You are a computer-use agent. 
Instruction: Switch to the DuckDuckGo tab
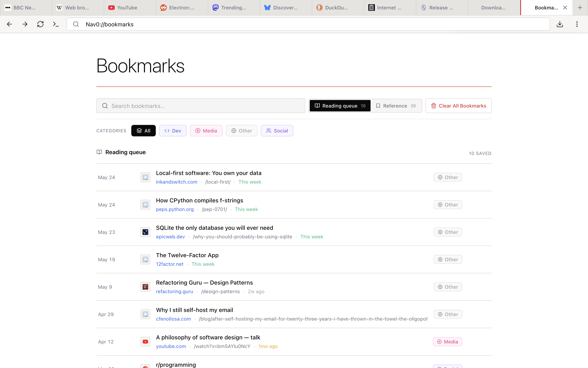tap(338, 8)
